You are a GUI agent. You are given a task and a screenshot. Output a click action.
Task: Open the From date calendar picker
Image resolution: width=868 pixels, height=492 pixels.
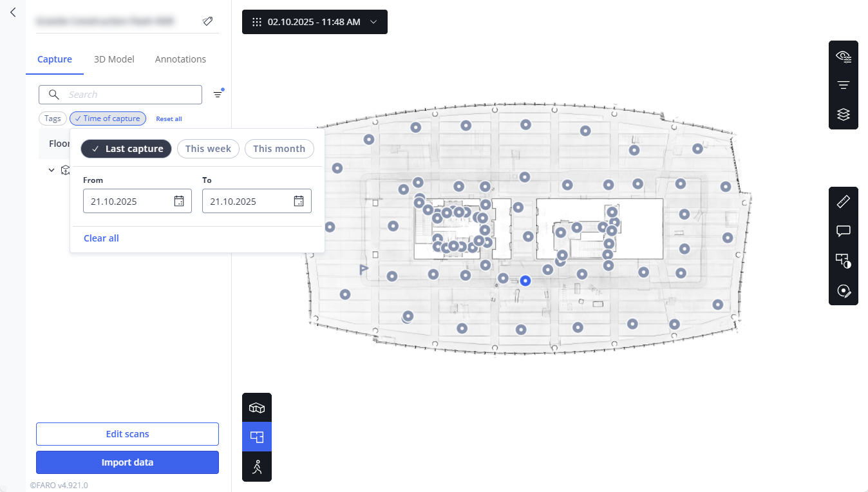pyautogui.click(x=179, y=202)
